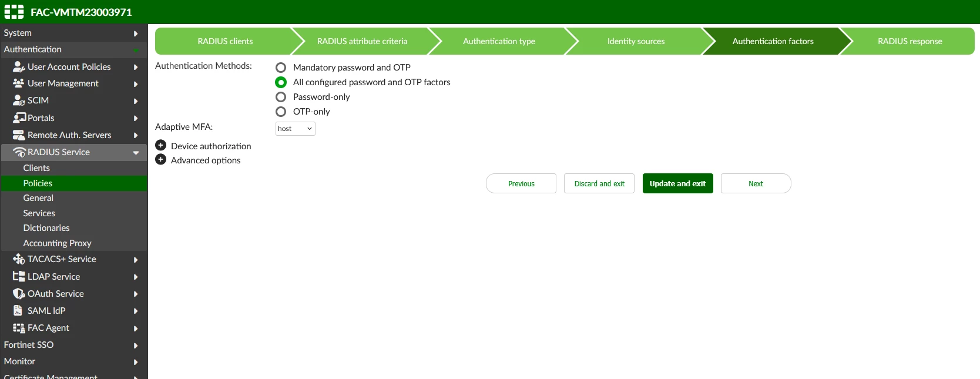Expand TACACS+ Service submenu arrow

click(136, 260)
